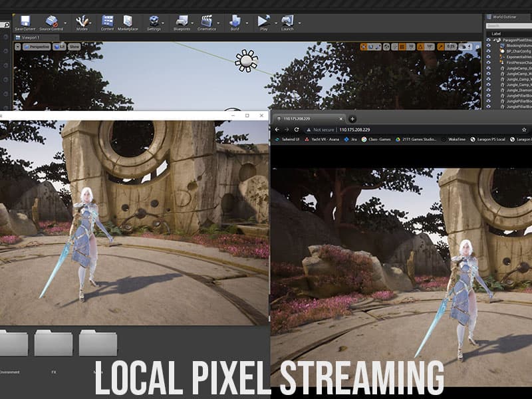532x399 pixels.
Task: Toggle visibility of BlockingVolume row
Action: coord(489,45)
